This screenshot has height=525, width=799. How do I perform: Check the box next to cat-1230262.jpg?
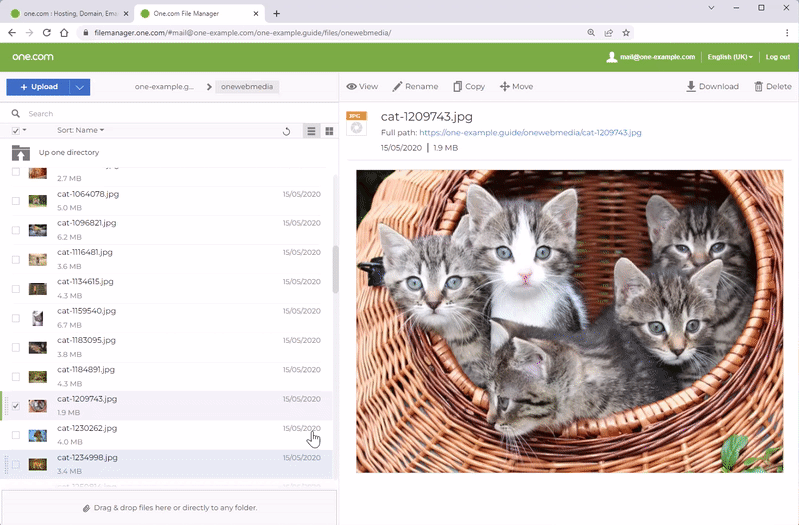pyautogui.click(x=15, y=435)
